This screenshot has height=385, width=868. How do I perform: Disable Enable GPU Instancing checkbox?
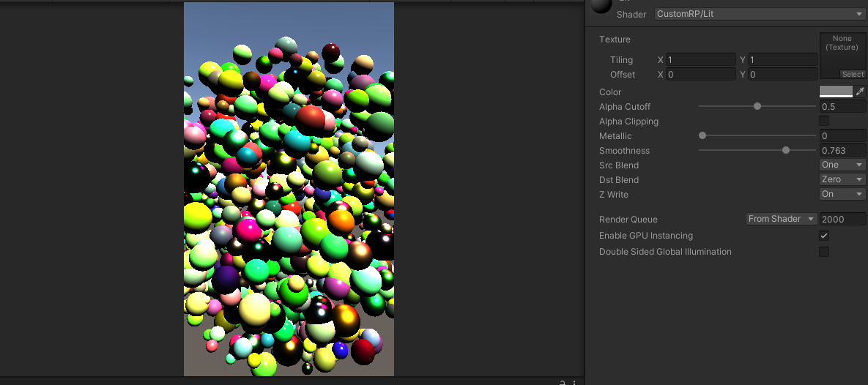pos(824,236)
